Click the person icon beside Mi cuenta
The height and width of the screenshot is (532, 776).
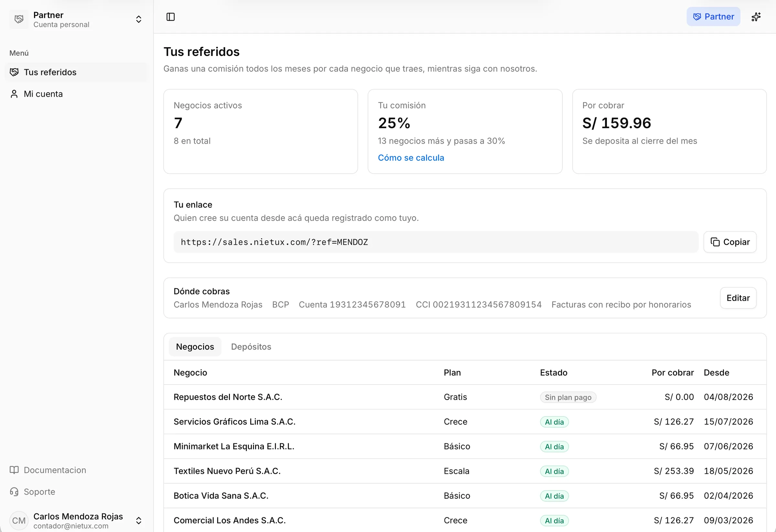coord(14,94)
